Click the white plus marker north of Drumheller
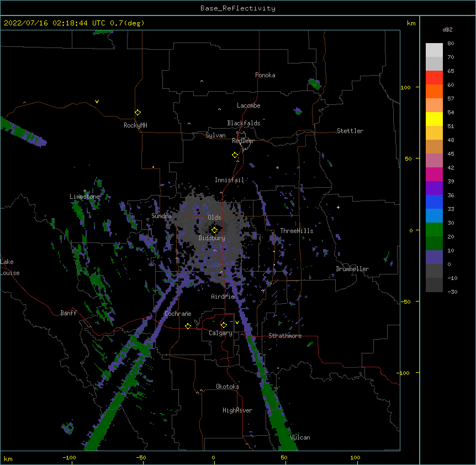Image resolution: width=476 pixels, height=465 pixels. (338, 207)
